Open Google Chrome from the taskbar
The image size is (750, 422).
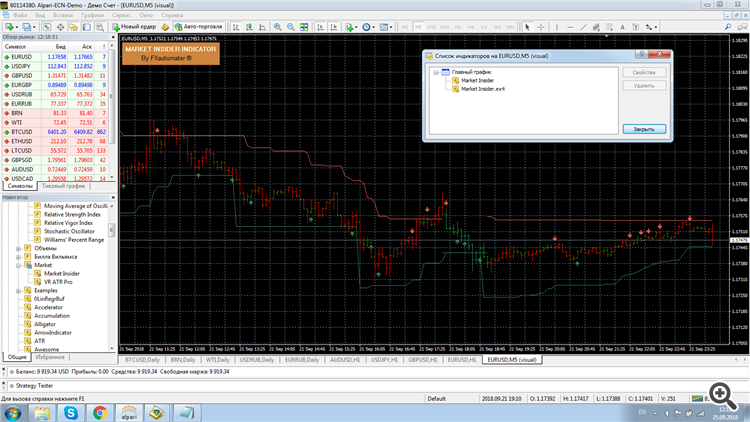100,412
